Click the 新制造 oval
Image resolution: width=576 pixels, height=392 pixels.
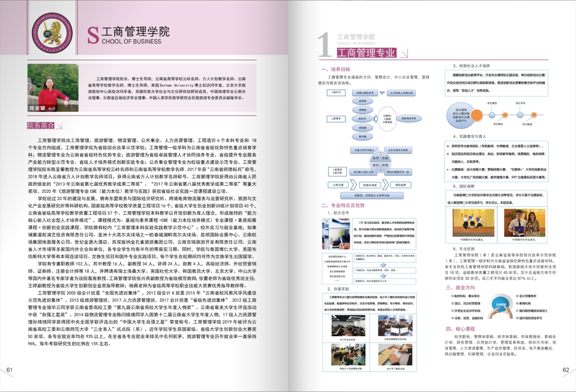pyautogui.click(x=363, y=110)
